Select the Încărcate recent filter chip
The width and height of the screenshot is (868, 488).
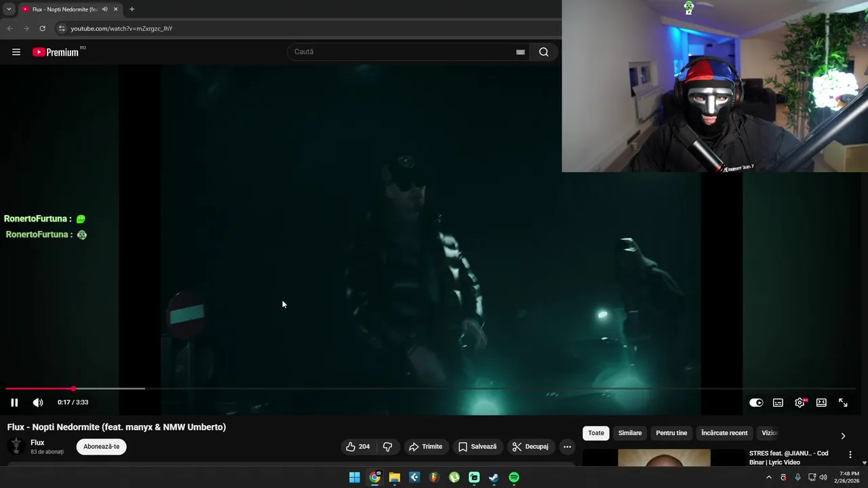724,433
